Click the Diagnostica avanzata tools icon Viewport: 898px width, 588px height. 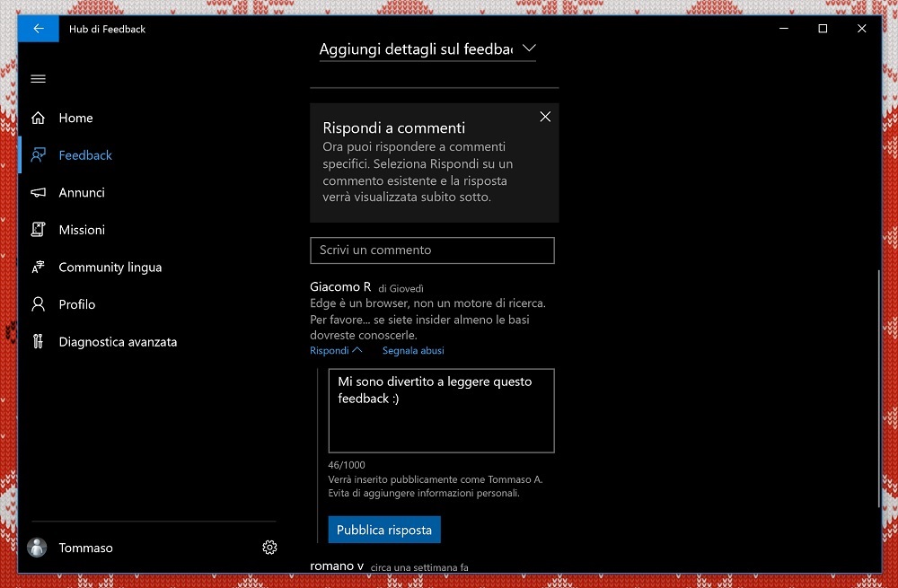(39, 342)
